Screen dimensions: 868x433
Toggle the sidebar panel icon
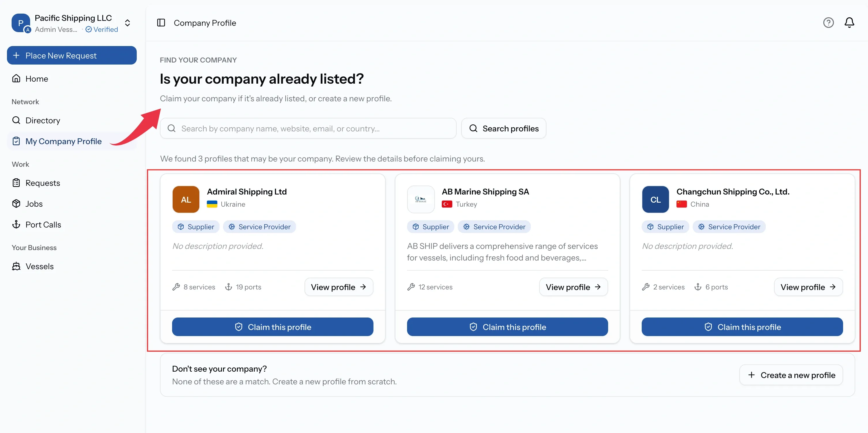[161, 23]
